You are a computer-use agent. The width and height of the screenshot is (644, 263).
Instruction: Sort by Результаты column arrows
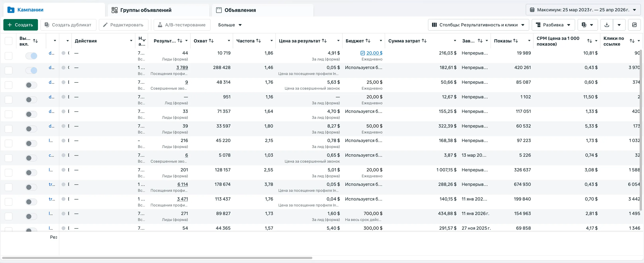pos(180,41)
